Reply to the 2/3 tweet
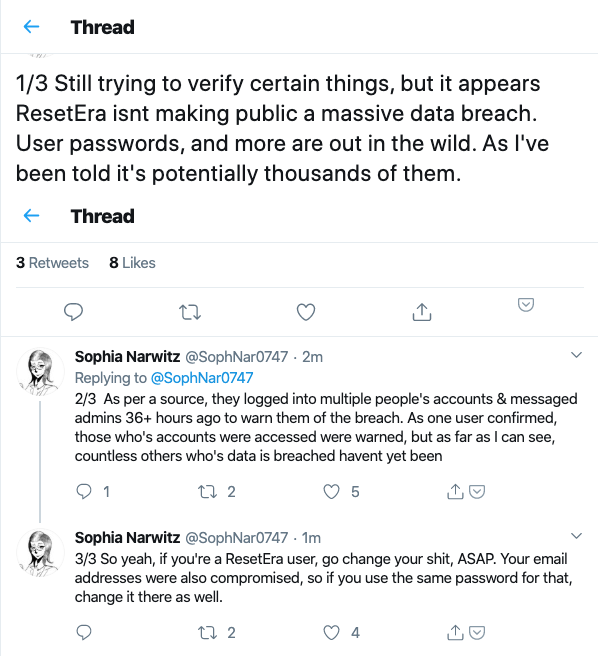 pyautogui.click(x=84, y=491)
